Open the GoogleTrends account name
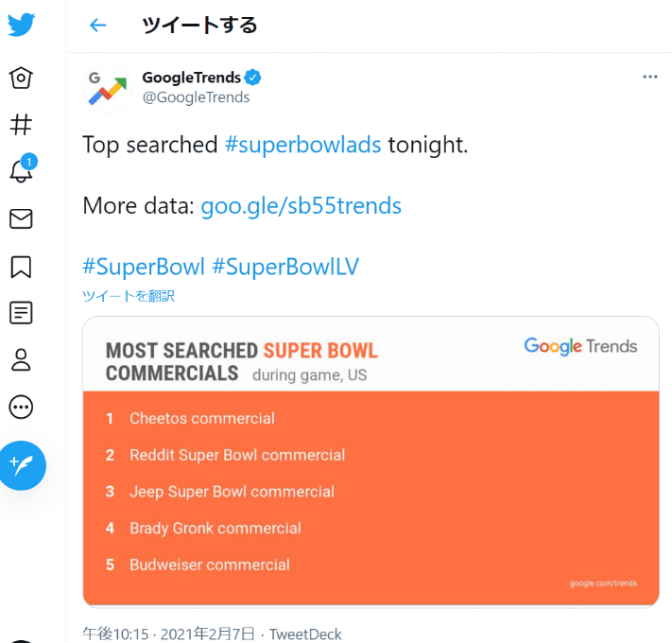Viewport: 672px width, 643px height. [x=192, y=78]
